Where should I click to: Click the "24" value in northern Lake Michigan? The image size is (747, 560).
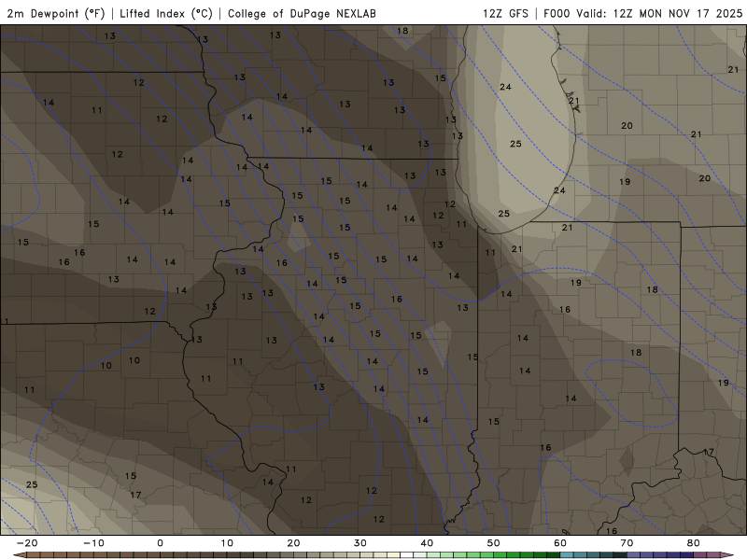(x=505, y=87)
